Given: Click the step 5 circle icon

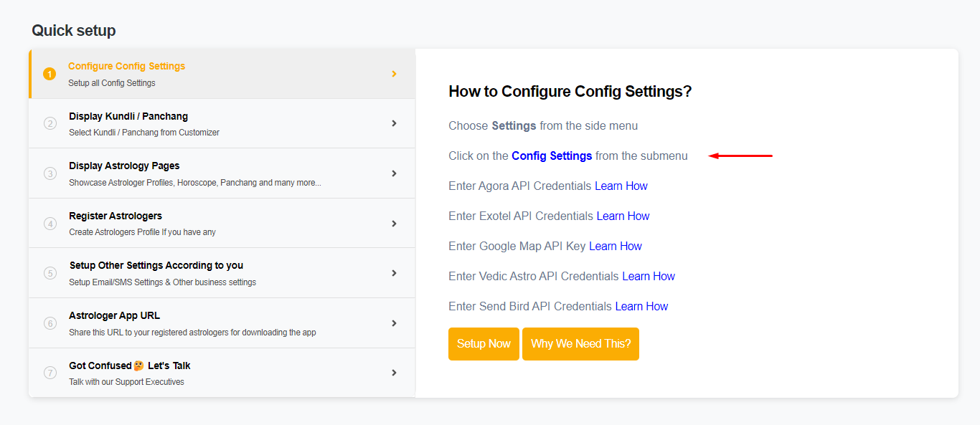Looking at the screenshot, I should (50, 273).
